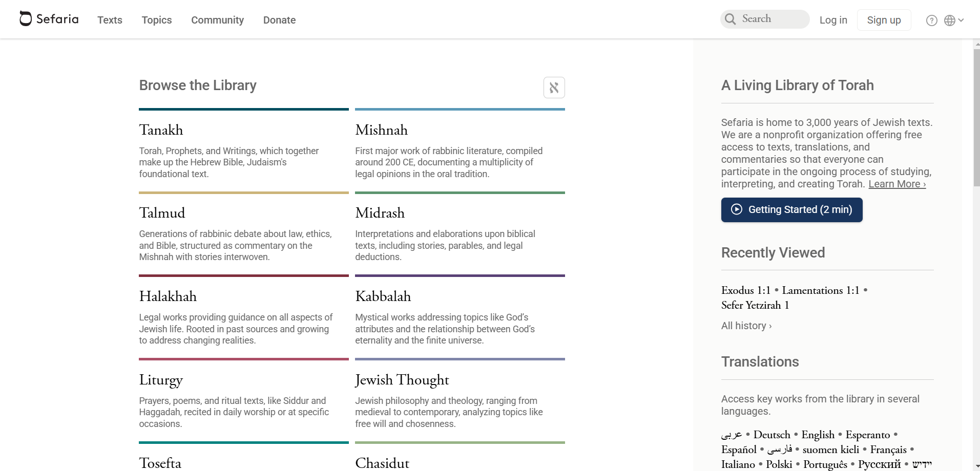Viewport: 980px width, 471px height.
Task: Expand All history link
Action: pos(746,326)
